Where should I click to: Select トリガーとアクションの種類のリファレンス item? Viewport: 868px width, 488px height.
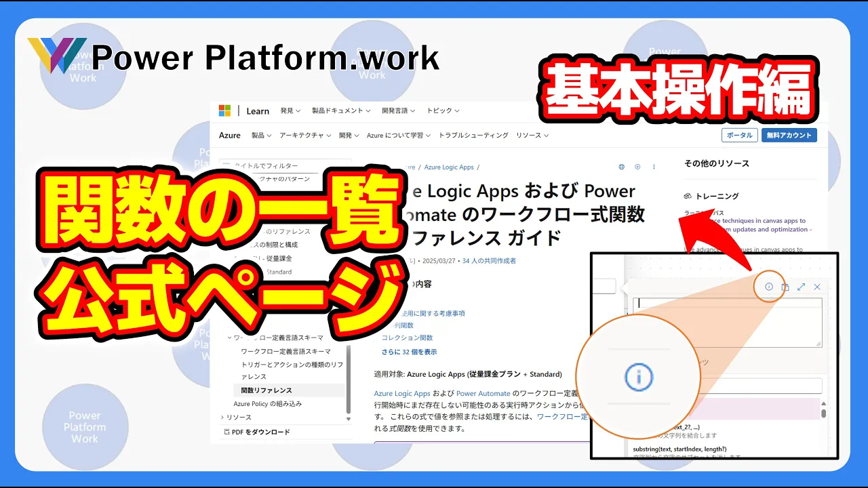(x=292, y=370)
